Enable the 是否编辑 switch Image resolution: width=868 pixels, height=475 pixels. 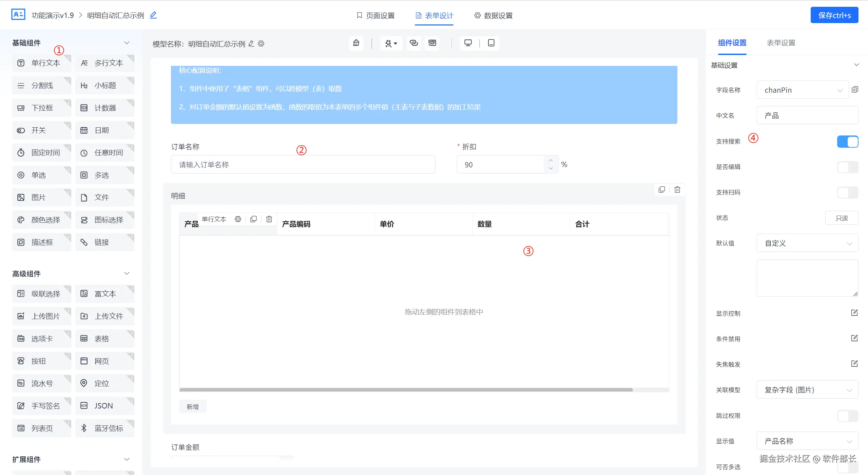click(x=847, y=167)
